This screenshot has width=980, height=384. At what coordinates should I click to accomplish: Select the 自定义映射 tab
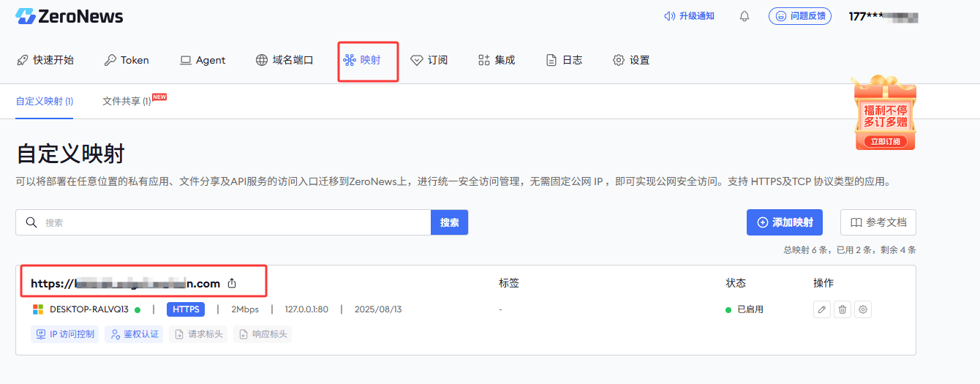click(x=45, y=101)
